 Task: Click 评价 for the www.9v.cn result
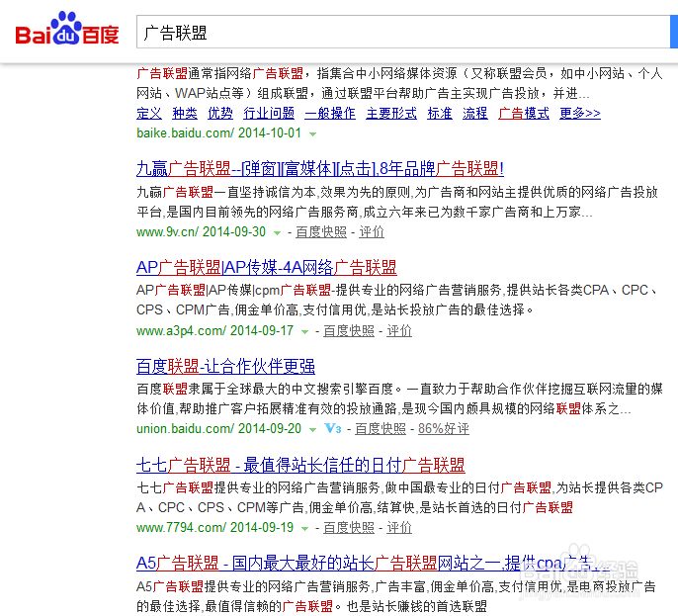372,231
